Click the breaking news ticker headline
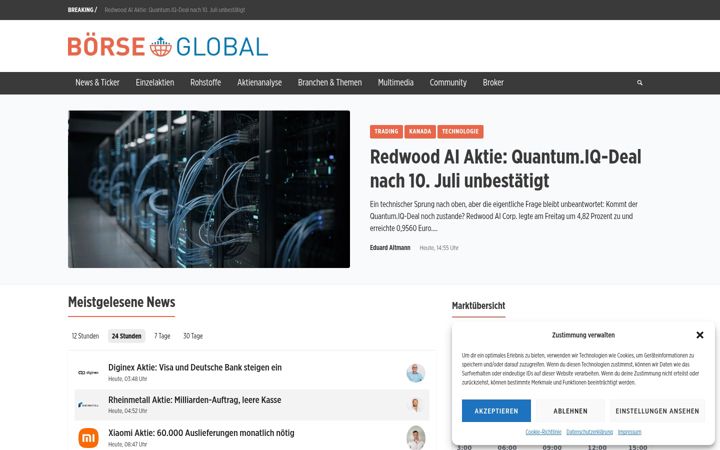This screenshot has width=720, height=450. click(175, 10)
